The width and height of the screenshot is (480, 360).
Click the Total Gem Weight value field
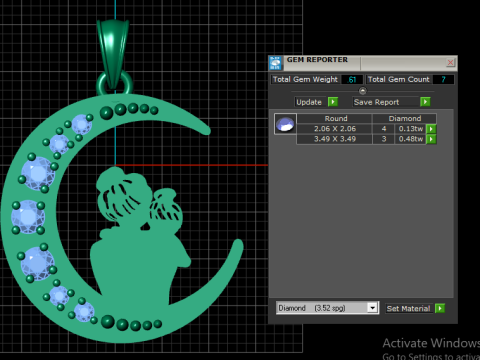pos(352,79)
